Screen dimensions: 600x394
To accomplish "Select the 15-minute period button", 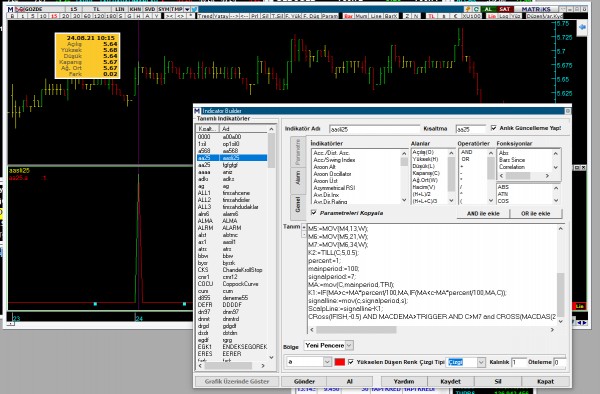I will (x=54, y=16).
